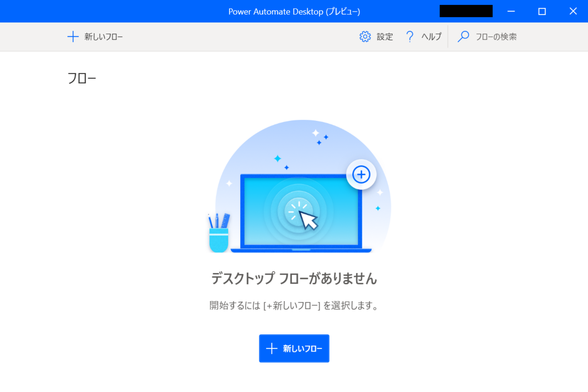The height and width of the screenshot is (392, 588).
Task: Focus the フローの検索 search field
Action: coord(496,37)
